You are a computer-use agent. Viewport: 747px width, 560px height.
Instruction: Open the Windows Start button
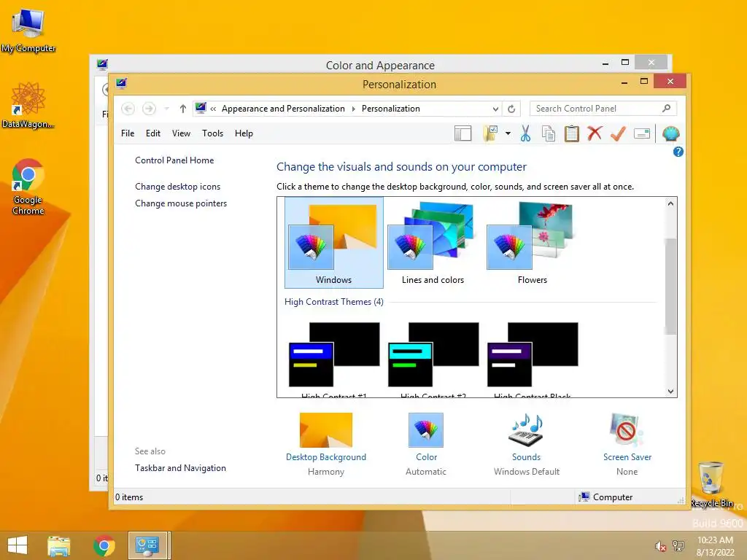pos(18,545)
